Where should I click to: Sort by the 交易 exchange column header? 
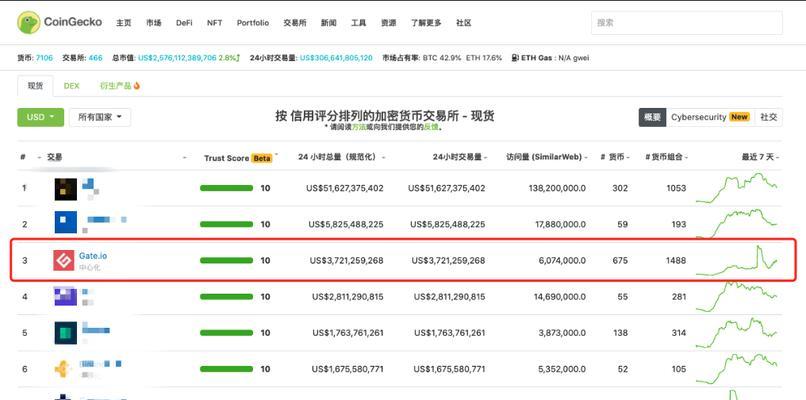(x=54, y=157)
